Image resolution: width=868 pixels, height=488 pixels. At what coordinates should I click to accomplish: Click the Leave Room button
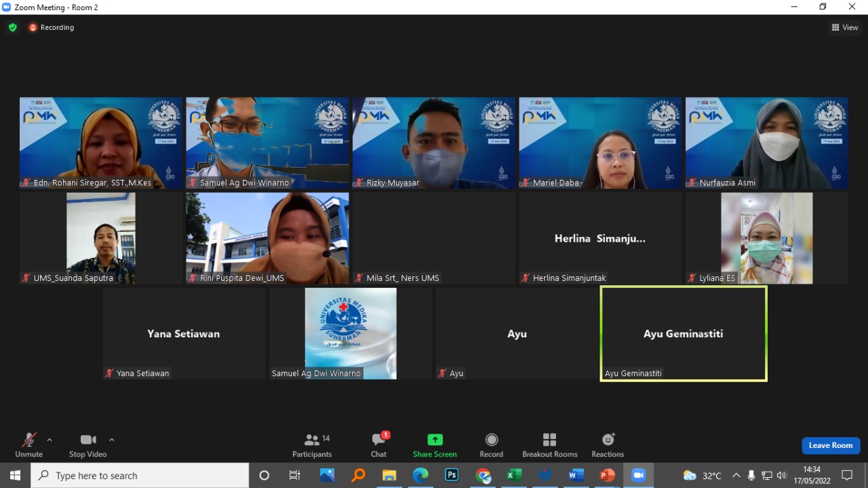(831, 445)
